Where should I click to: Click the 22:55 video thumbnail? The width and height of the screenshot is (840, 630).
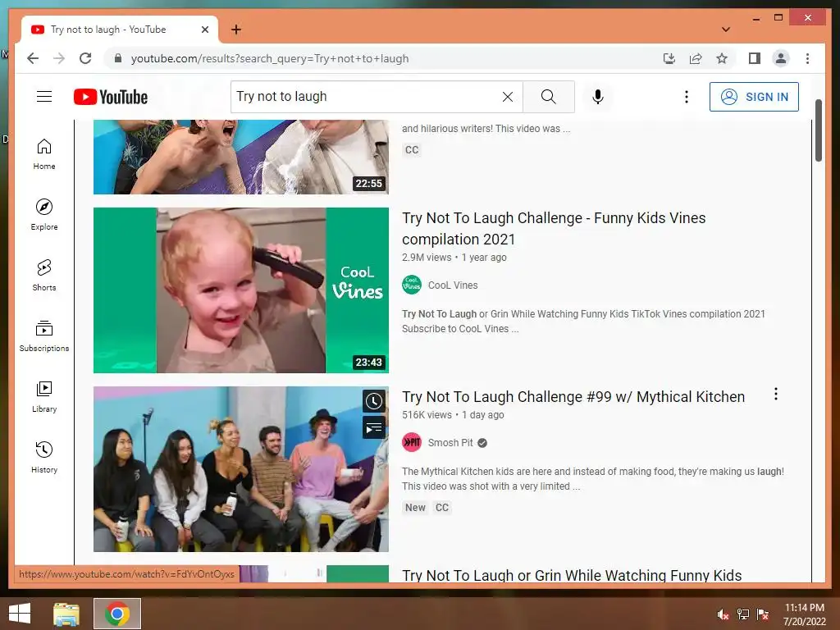241,157
